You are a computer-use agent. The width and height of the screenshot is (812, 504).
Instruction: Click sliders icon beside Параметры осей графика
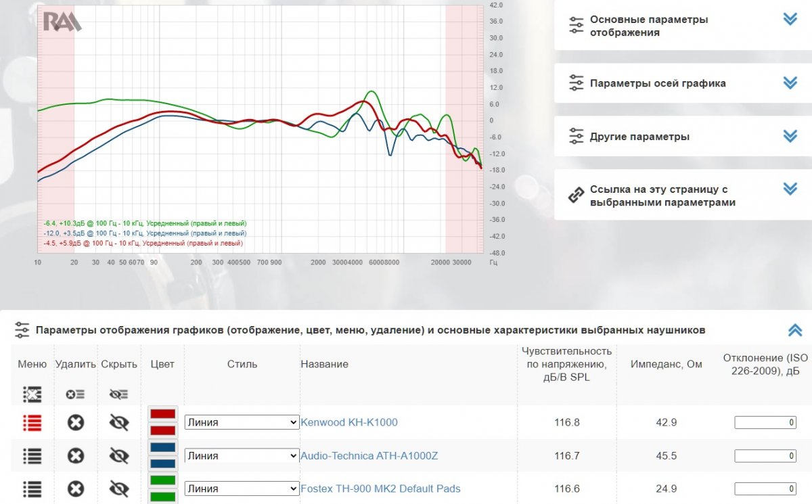(576, 83)
